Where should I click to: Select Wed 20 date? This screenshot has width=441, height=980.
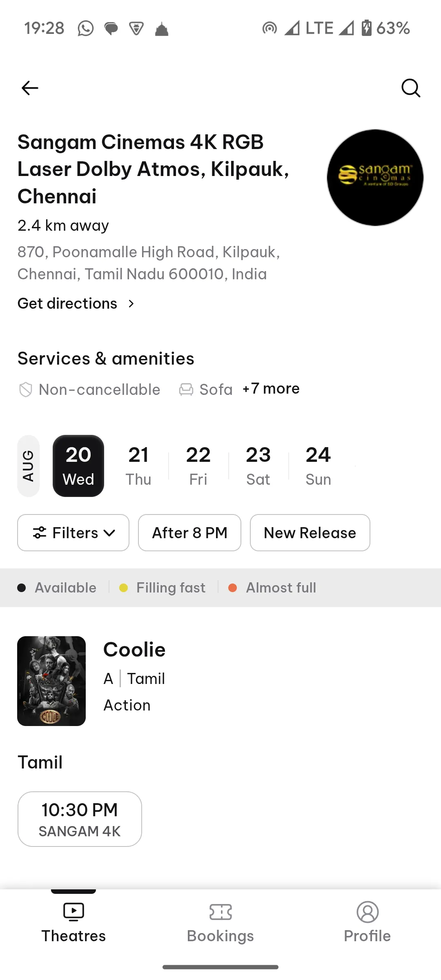click(x=78, y=466)
